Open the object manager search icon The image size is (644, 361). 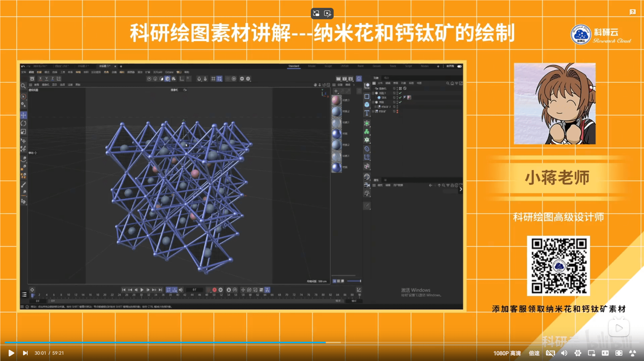click(x=448, y=83)
